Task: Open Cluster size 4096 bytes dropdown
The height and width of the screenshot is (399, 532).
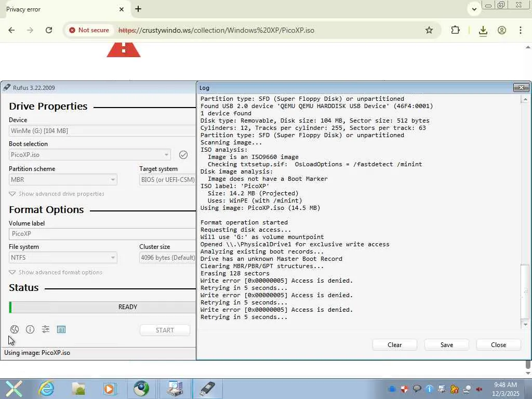Action: click(x=168, y=258)
